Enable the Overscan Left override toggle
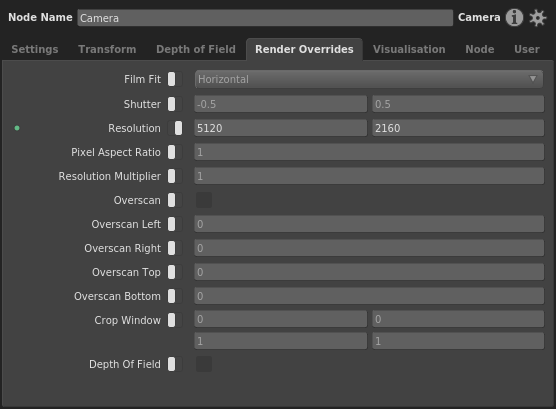 click(x=175, y=224)
